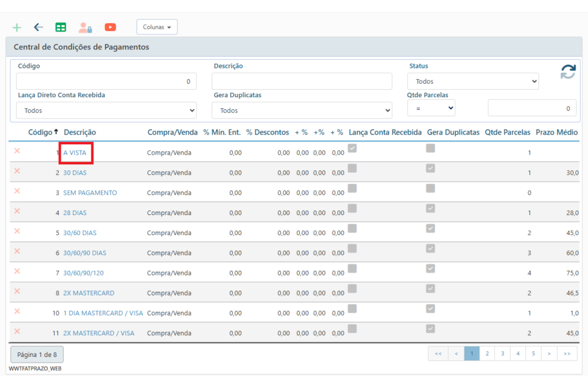Click the Código filter input field
588x376 pixels.
coord(106,81)
